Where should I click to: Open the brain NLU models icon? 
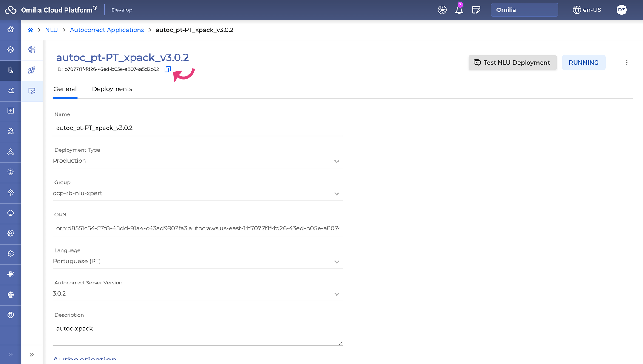coord(32,50)
